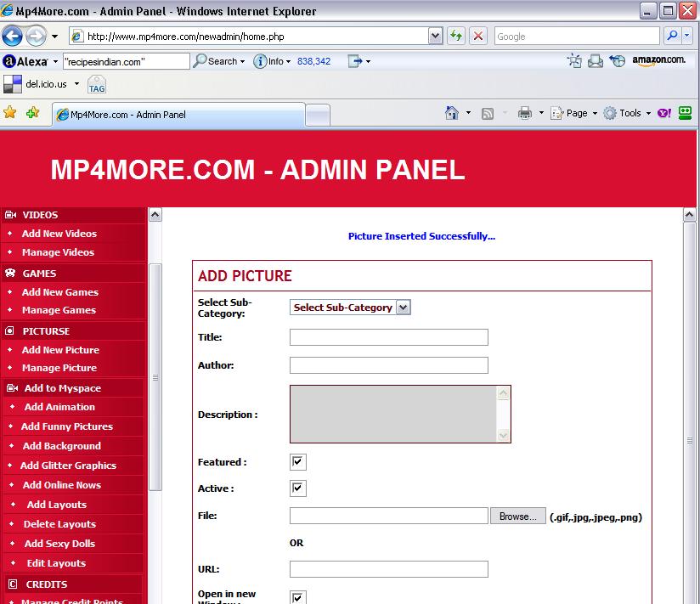Open the recent pages dropdown arrow
The height and width of the screenshot is (604, 700).
pyautogui.click(x=54, y=37)
